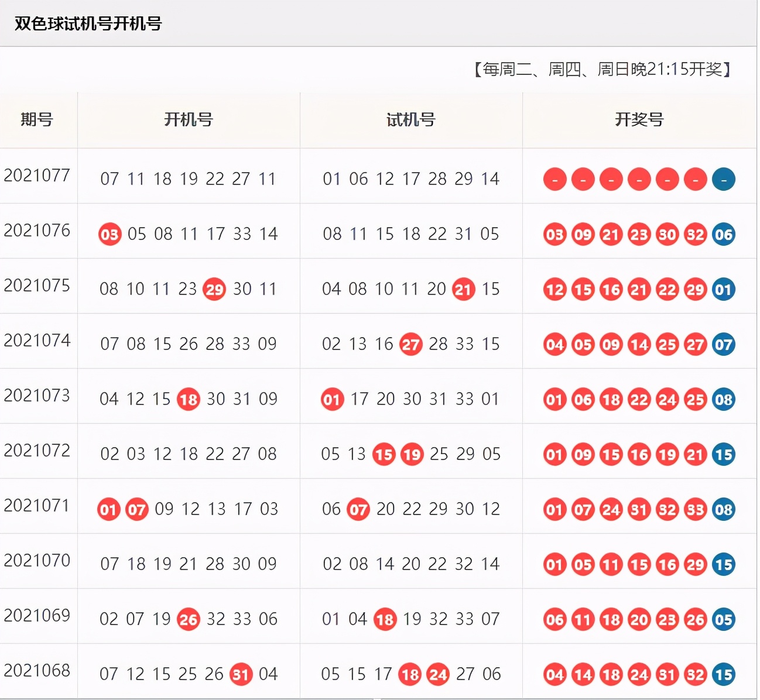The image size is (760, 700).
Task: Click red 31 ball in 2021068 开机号
Action: coord(241,674)
